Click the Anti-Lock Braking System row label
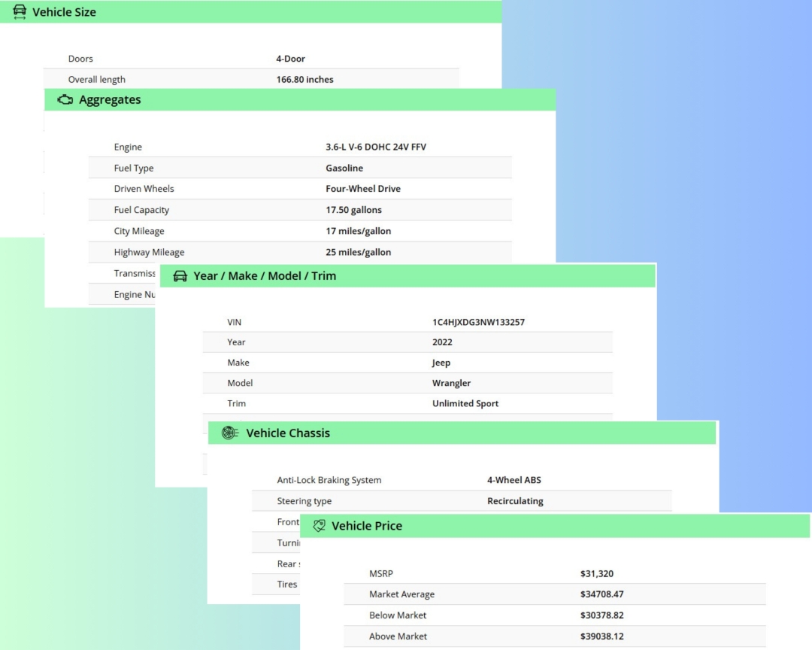 point(329,480)
